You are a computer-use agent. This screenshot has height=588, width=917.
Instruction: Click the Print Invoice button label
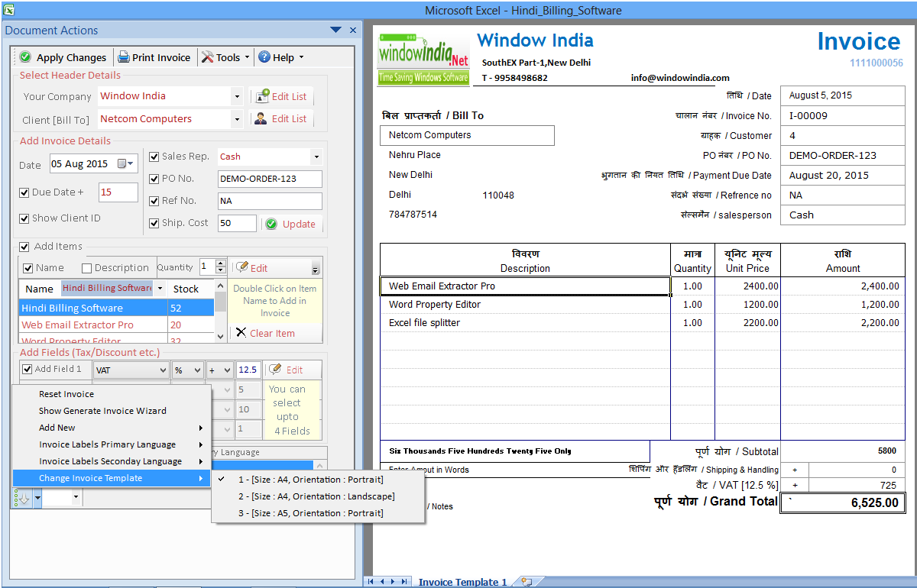coord(161,57)
